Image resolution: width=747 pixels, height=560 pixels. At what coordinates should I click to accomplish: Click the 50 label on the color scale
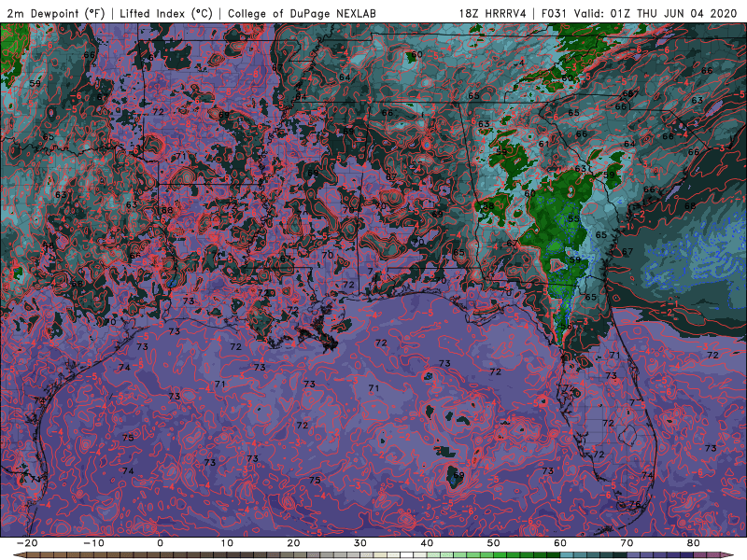click(x=494, y=543)
